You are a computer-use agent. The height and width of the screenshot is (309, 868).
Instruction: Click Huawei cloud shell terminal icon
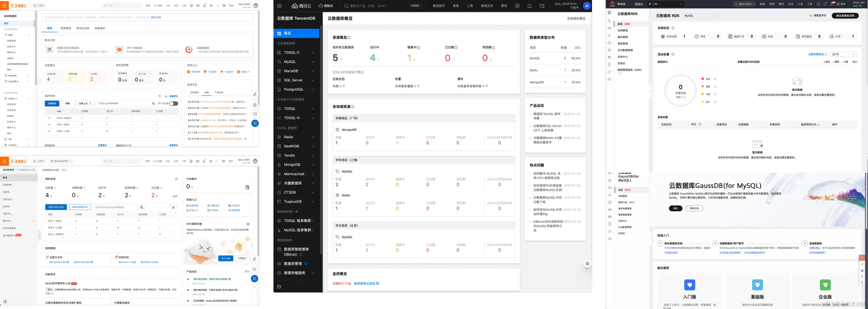tap(818, 4)
